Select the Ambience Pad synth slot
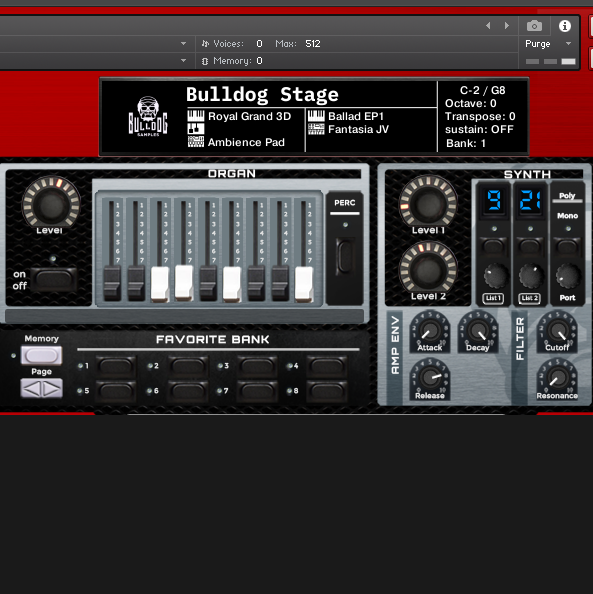The height and width of the screenshot is (594, 593). click(236, 142)
